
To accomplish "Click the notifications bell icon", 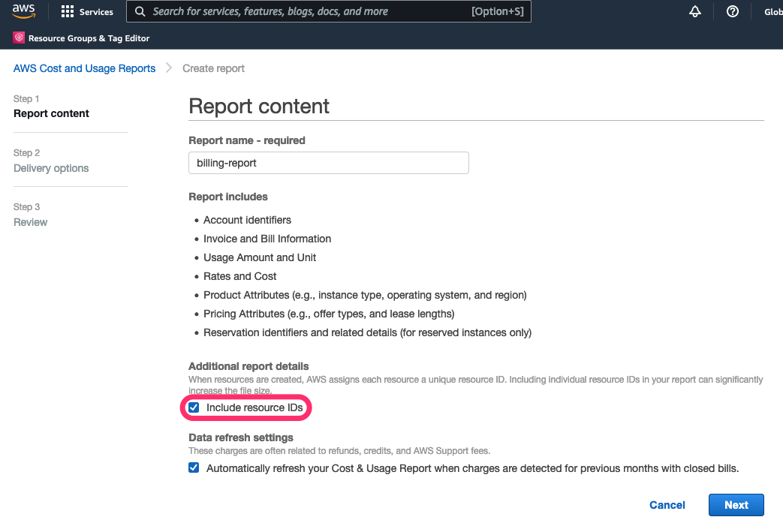I will click(694, 11).
